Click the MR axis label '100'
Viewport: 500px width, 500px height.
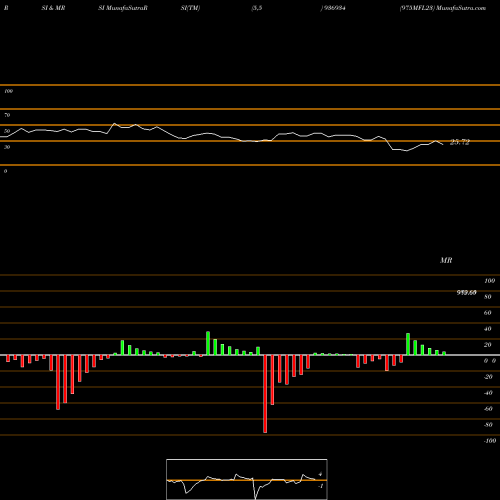coord(489,281)
